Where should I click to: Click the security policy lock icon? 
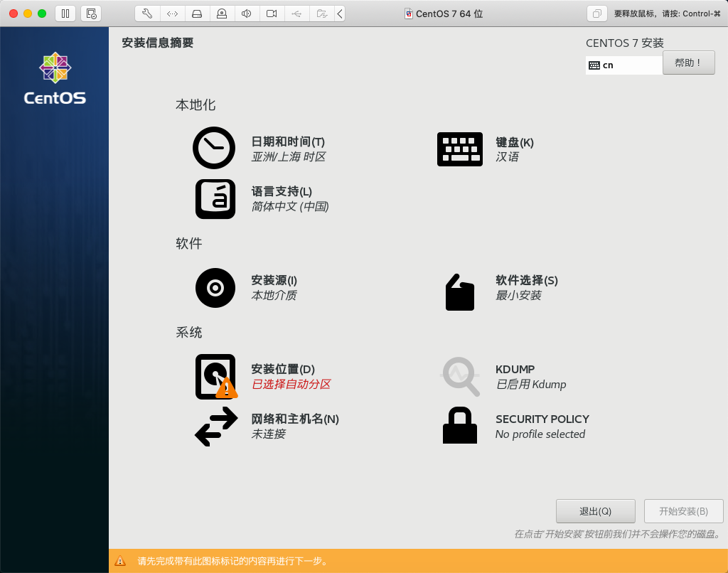460,425
